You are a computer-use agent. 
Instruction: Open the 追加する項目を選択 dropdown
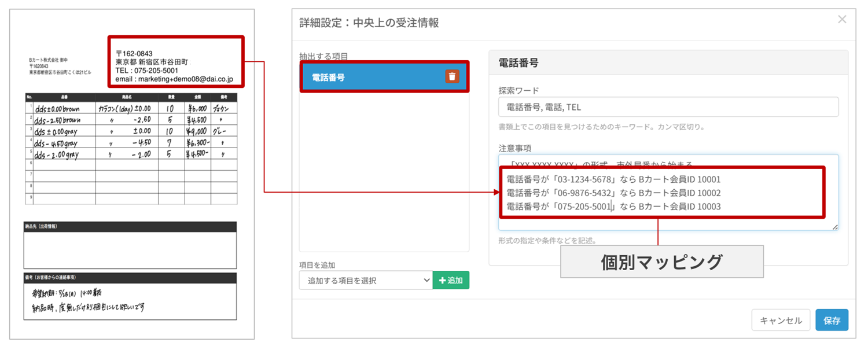pos(365,281)
